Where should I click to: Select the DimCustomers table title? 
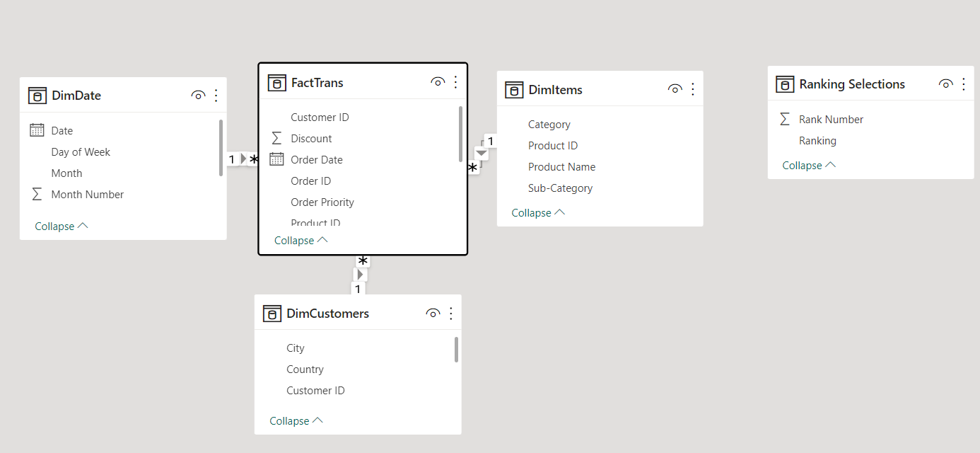328,314
